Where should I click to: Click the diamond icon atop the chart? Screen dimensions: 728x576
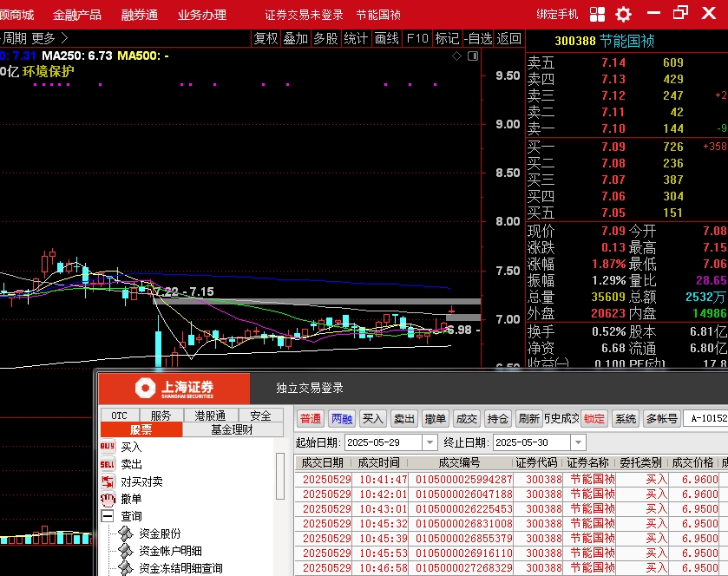point(457,56)
